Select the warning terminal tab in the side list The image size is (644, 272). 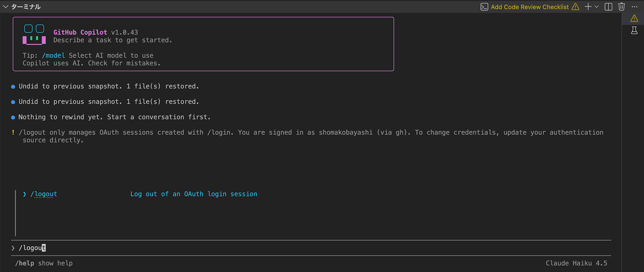(x=634, y=18)
